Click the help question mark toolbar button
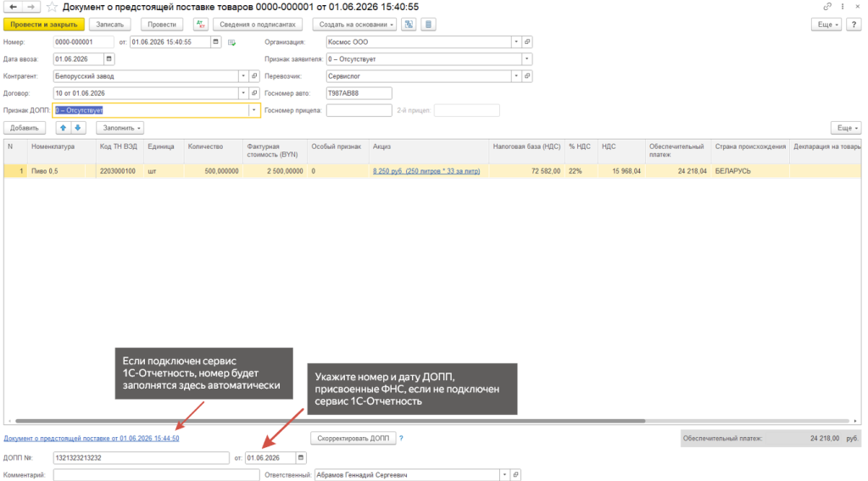This screenshot has width=868, height=481. tap(854, 25)
